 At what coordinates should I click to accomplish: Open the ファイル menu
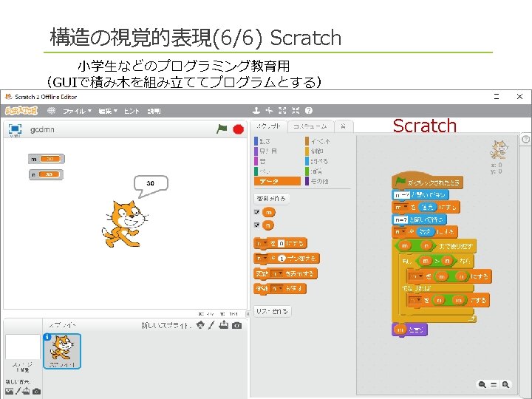[x=78, y=111]
